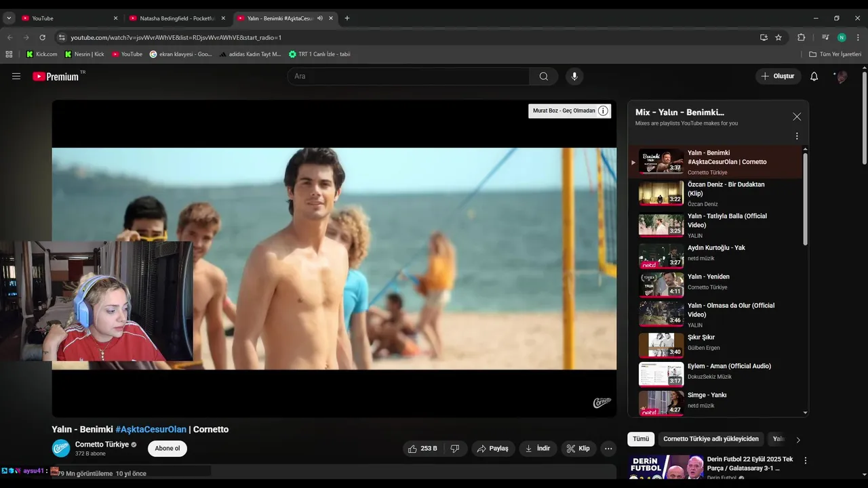
Task: Select the Cornetto Türkiye adlı yükleyiciden chip
Action: (711, 439)
